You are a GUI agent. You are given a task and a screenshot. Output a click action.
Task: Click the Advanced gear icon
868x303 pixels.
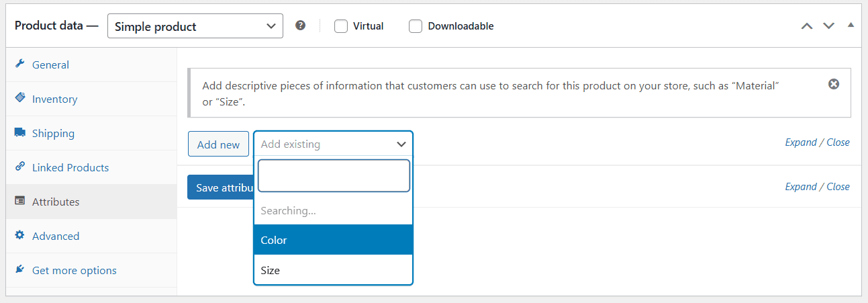(19, 236)
